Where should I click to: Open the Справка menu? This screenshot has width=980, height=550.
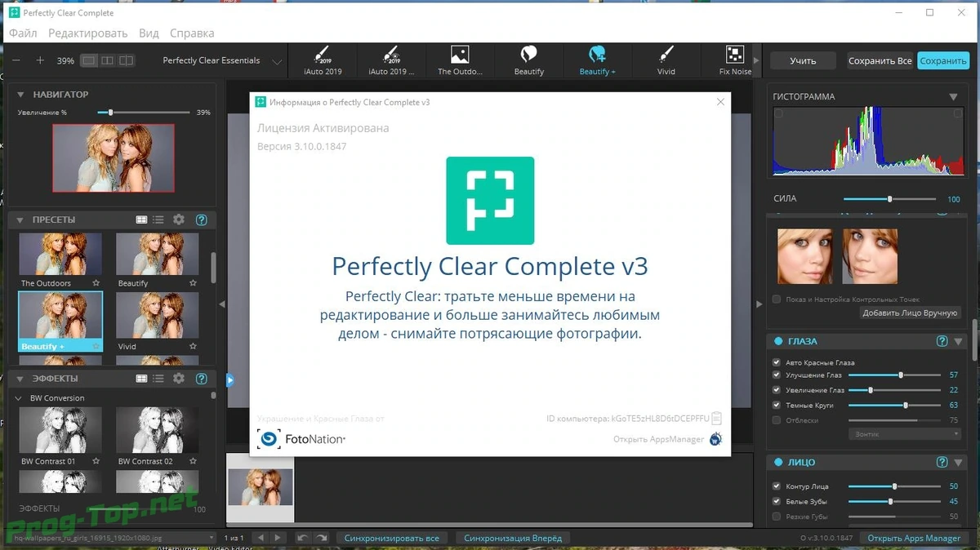(x=192, y=33)
